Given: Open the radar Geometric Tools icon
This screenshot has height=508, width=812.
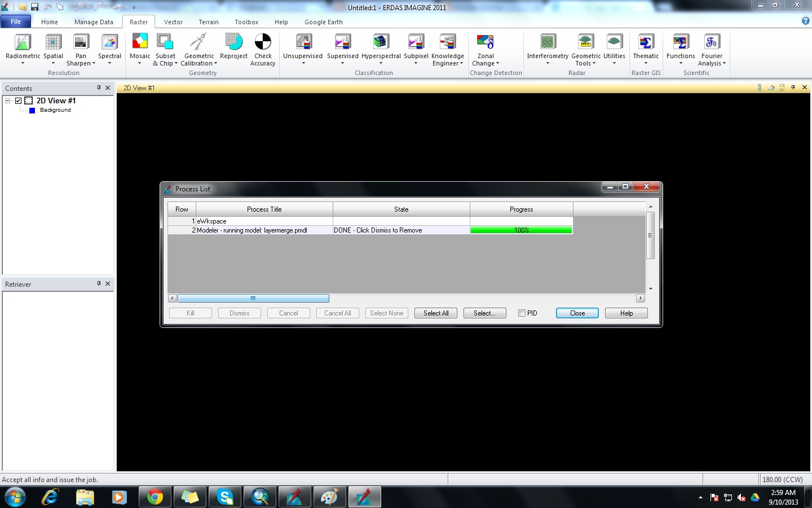Looking at the screenshot, I should pos(586,42).
